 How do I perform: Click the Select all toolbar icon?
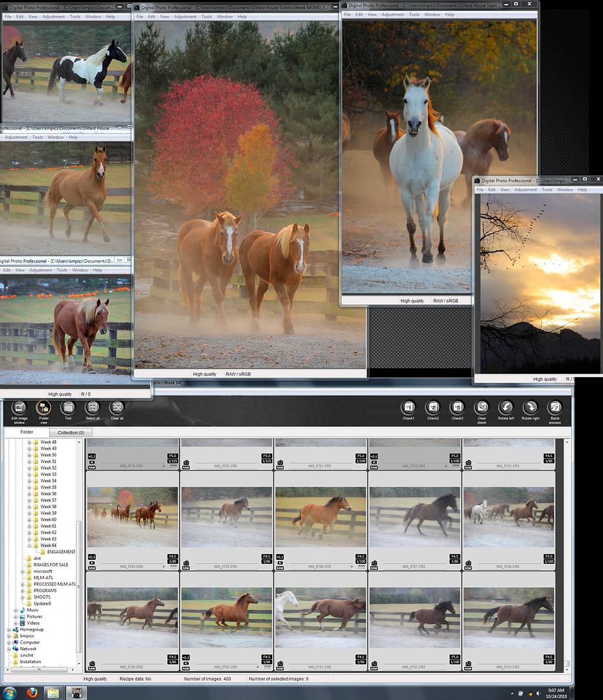pyautogui.click(x=93, y=408)
